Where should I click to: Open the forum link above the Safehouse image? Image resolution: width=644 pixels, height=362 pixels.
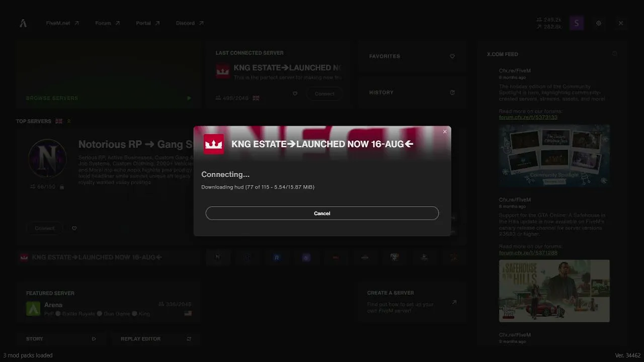coord(528,252)
